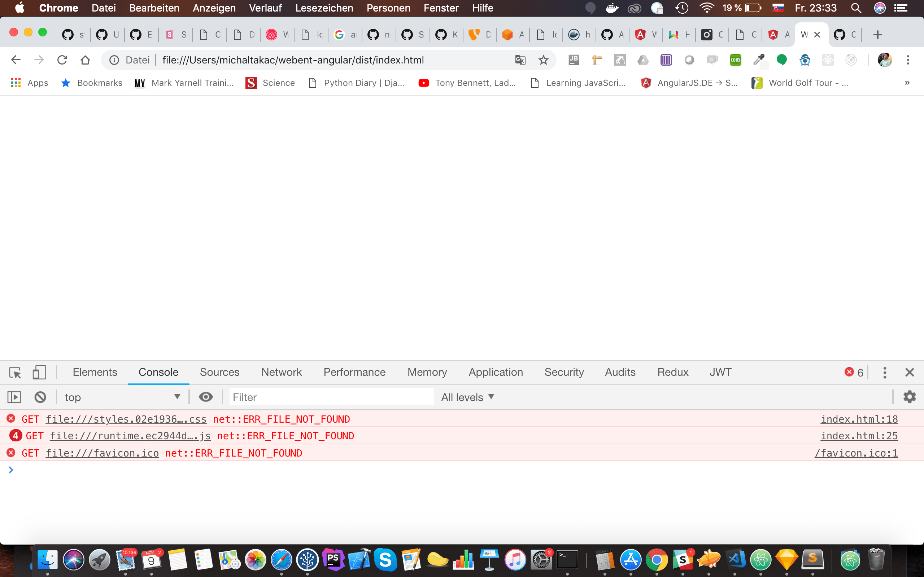924x577 pixels.
Task: Clear the console with the ban icon
Action: point(40,397)
